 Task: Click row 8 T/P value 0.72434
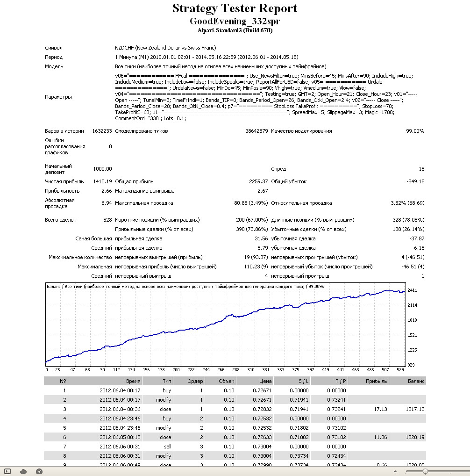(x=336, y=456)
